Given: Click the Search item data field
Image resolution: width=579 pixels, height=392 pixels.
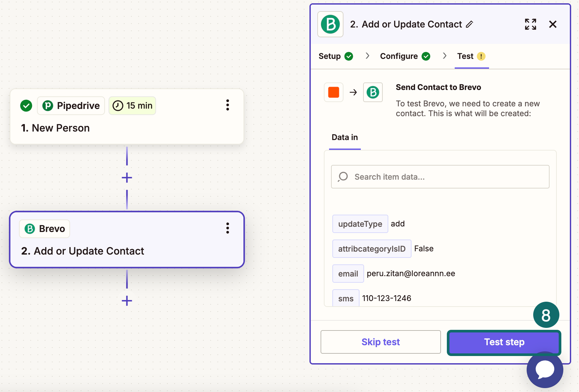Looking at the screenshot, I should click(x=440, y=177).
